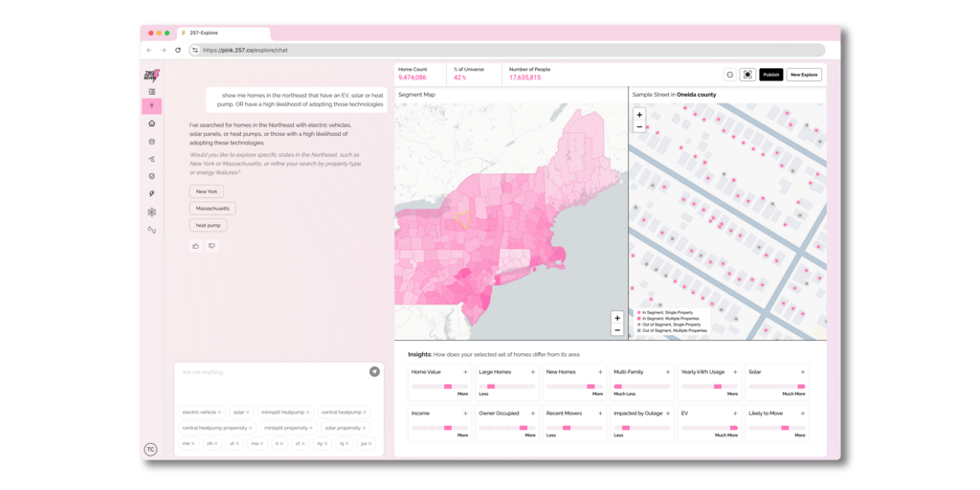Viewport: 980px width, 490px height.
Task: Select the lightning bolt sidebar icon
Action: [x=151, y=194]
